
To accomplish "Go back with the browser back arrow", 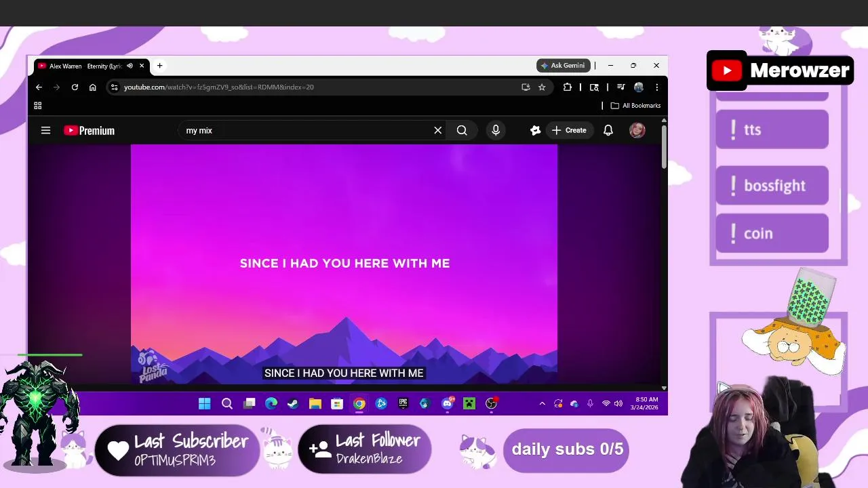I will tap(39, 87).
